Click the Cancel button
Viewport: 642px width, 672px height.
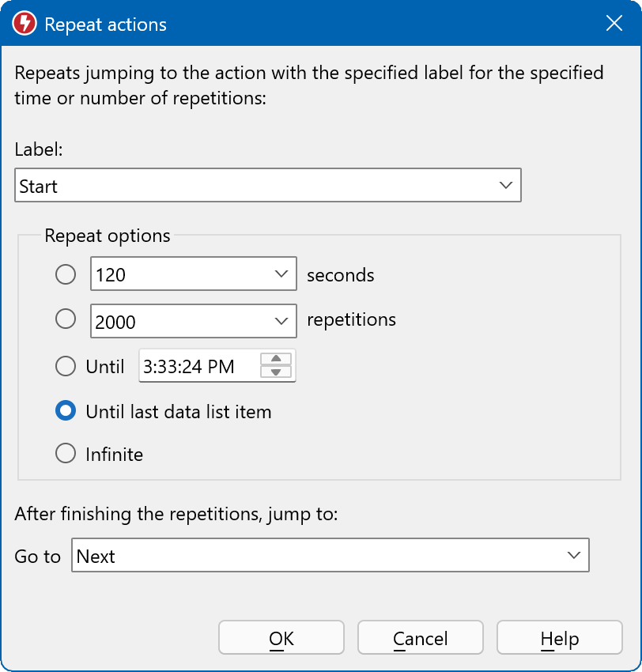[420, 638]
